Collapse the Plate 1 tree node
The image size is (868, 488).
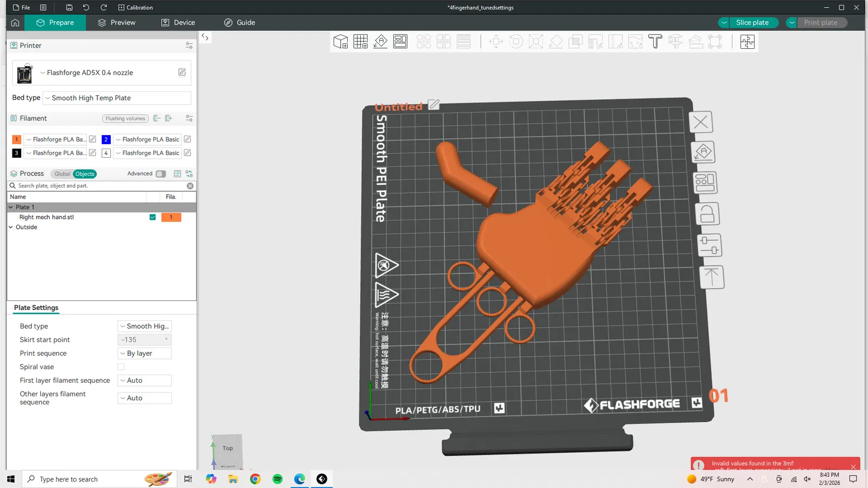11,207
